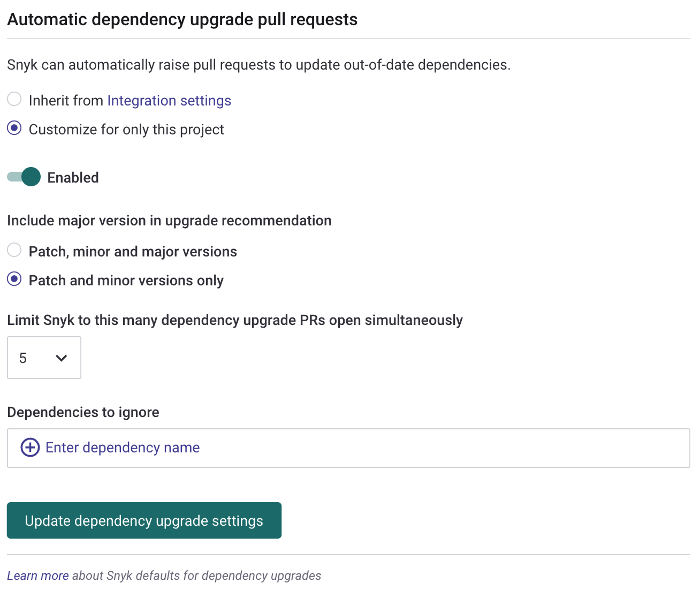Viewport: 700px width, 590px height.
Task: Toggle the Enabled switch off
Action: pyautogui.click(x=24, y=177)
